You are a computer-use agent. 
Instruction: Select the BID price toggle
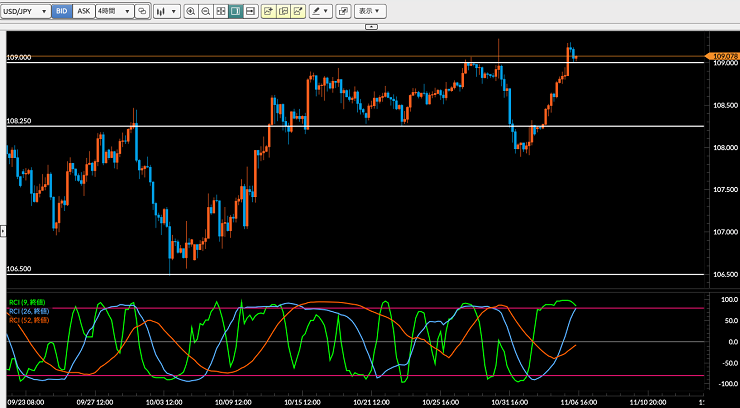(x=62, y=11)
